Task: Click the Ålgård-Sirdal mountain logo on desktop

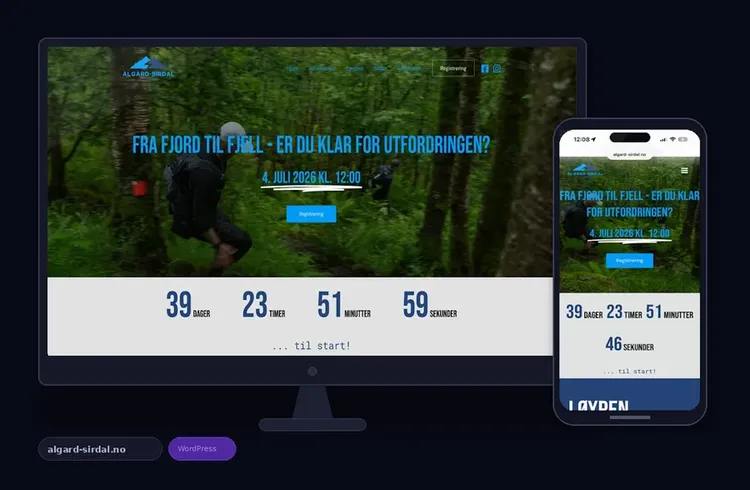Action: [148, 67]
